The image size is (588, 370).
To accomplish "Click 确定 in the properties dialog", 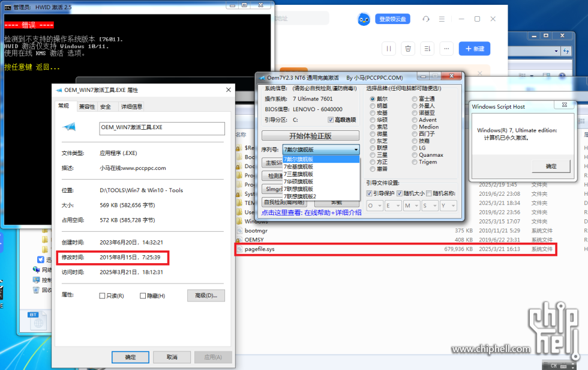I will click(130, 357).
